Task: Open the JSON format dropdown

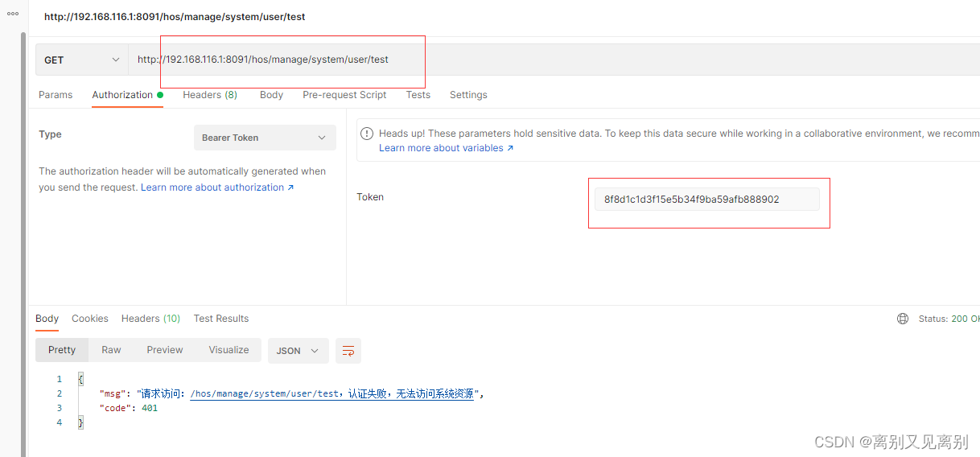Action: tap(298, 351)
